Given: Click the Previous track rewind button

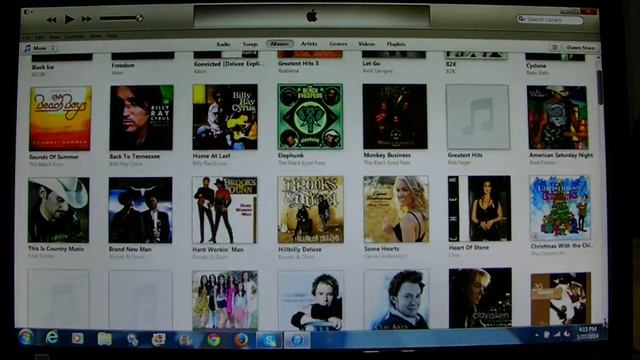Looking at the screenshot, I should click(x=51, y=20).
